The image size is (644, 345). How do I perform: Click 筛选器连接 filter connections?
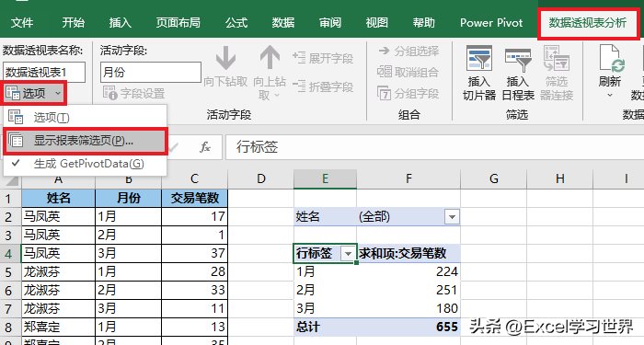[556, 73]
